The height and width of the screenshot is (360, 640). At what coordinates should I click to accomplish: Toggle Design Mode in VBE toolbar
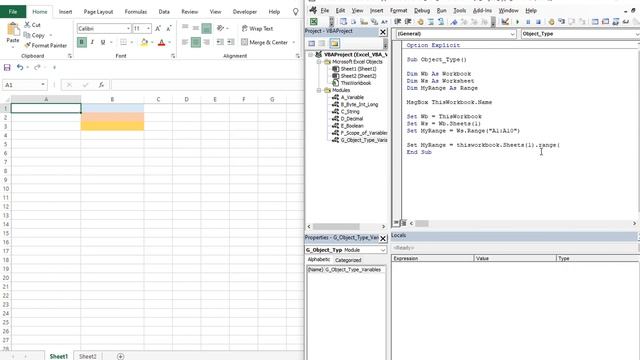coord(505,22)
